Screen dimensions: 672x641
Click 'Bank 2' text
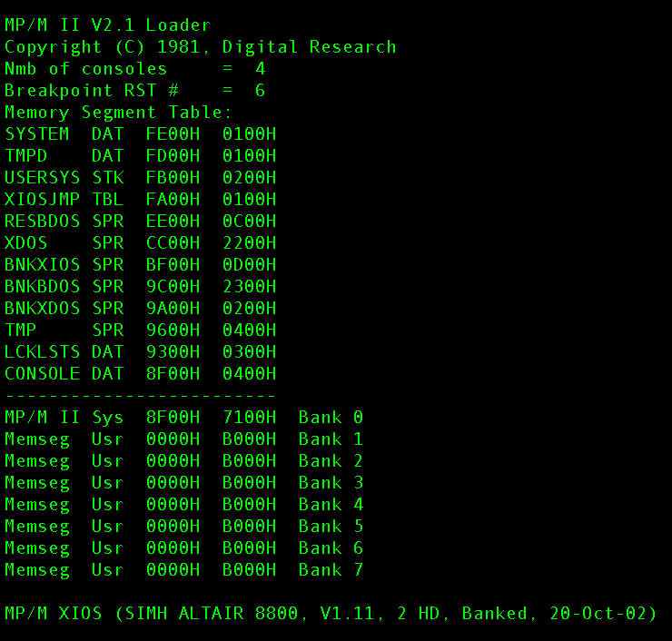[x=331, y=461]
